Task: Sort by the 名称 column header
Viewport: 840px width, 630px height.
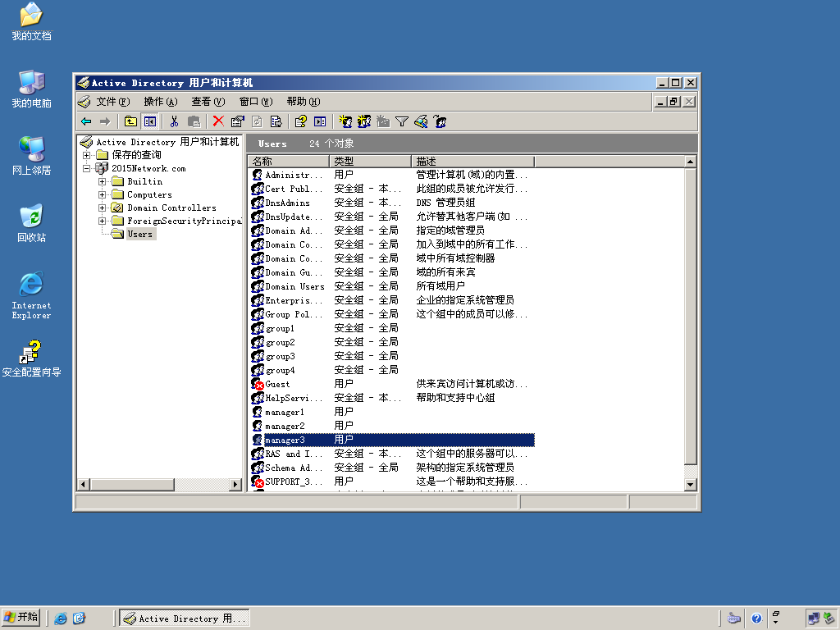Action: tap(289, 162)
